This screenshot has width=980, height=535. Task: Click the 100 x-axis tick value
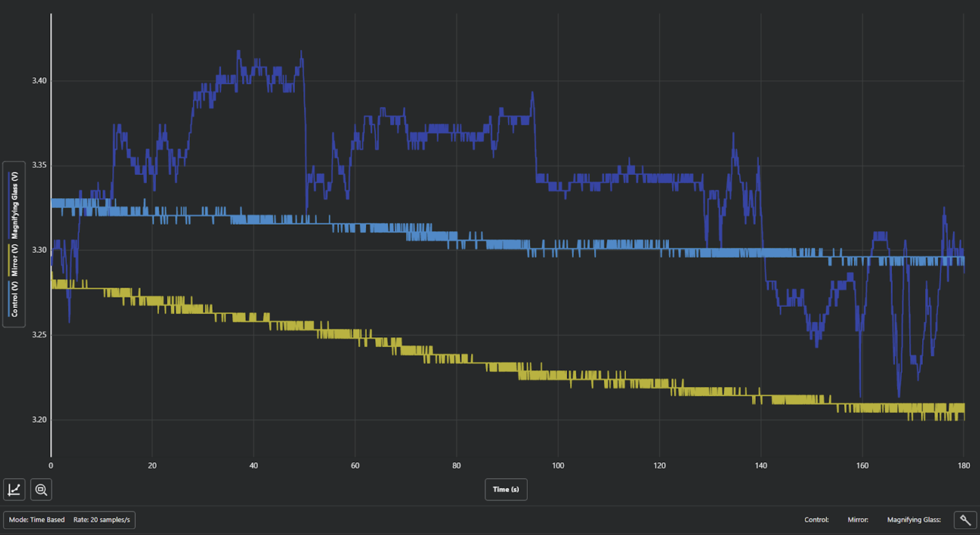[x=558, y=466]
